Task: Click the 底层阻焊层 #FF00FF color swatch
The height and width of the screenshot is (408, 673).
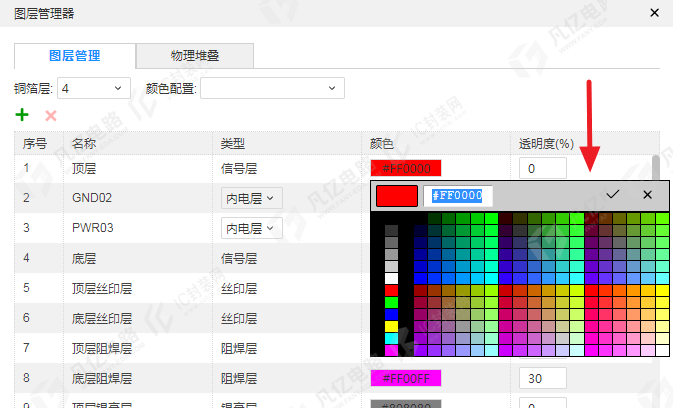Action: coord(406,378)
